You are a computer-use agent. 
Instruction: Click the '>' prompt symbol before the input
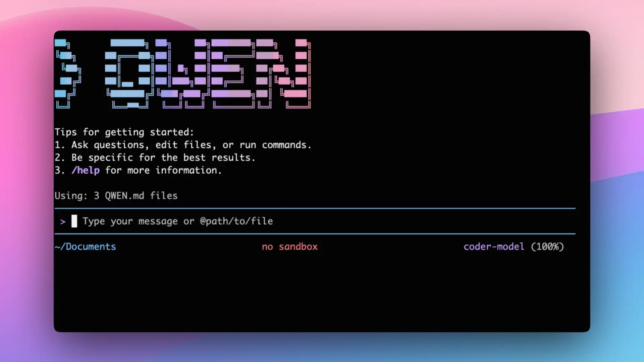[63, 221]
